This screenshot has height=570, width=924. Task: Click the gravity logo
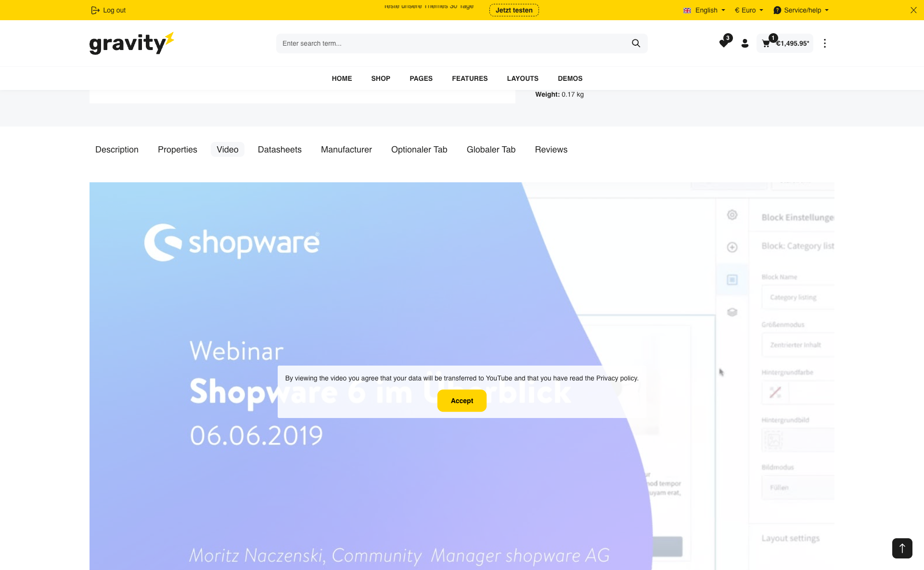(x=131, y=43)
